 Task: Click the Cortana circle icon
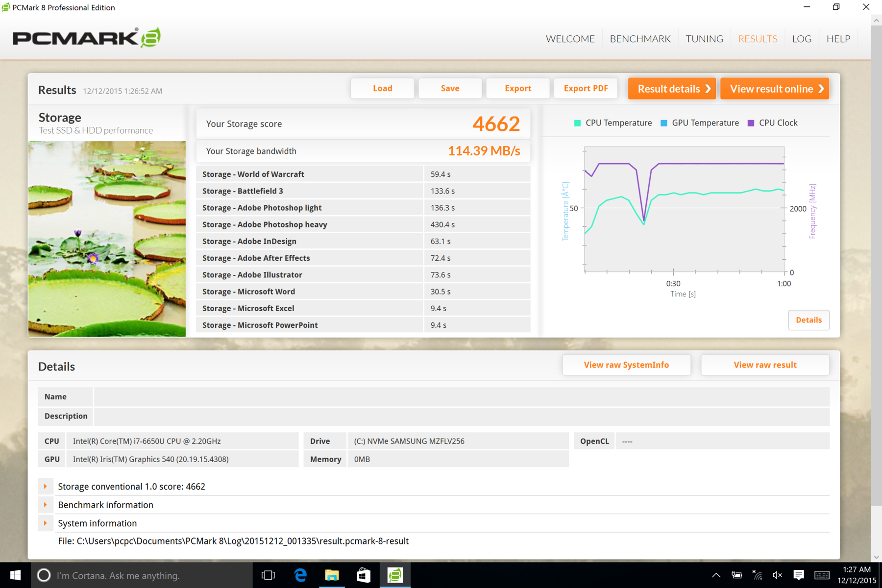click(x=44, y=575)
